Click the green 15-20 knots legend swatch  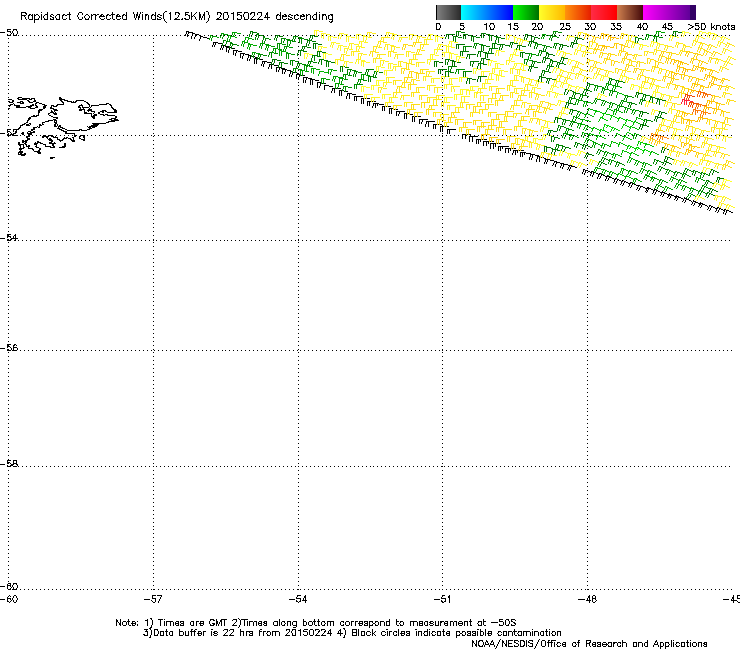526,12
